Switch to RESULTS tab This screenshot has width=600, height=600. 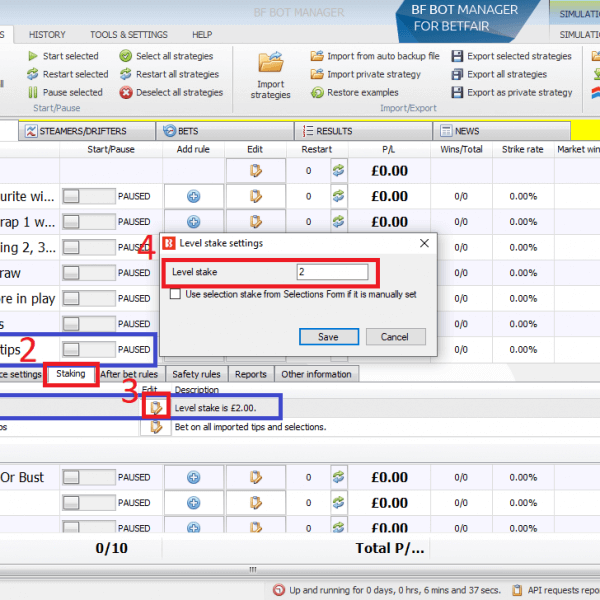(364, 131)
